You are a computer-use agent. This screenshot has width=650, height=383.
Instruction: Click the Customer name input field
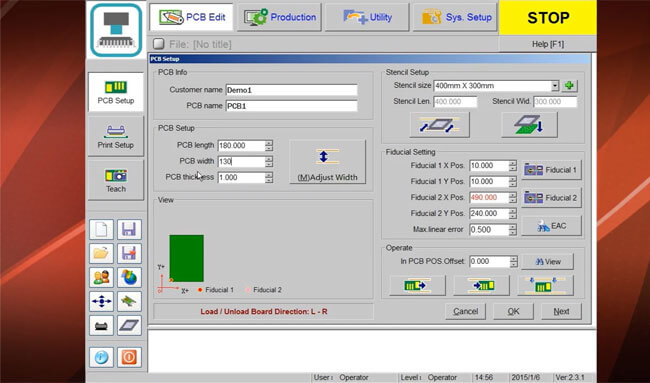tap(292, 90)
